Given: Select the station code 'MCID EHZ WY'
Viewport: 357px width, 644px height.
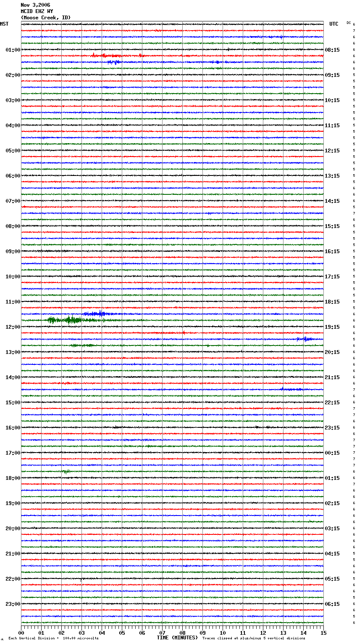Looking at the screenshot, I should 37,11.
